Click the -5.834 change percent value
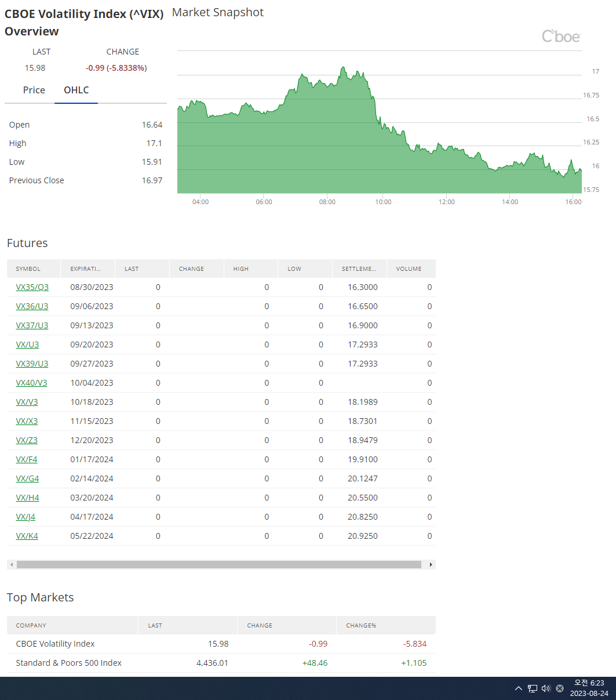Screen dimensions: 616x700 415,644
